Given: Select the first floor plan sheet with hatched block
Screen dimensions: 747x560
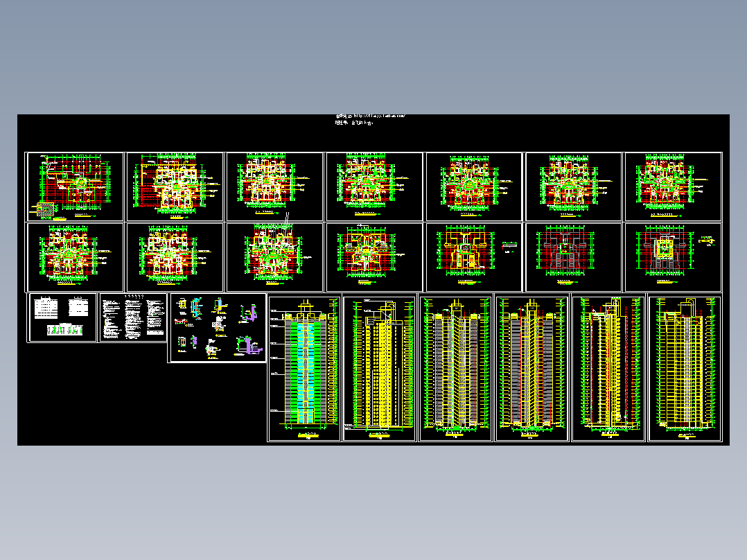Looking at the screenshot, I should click(x=76, y=187).
